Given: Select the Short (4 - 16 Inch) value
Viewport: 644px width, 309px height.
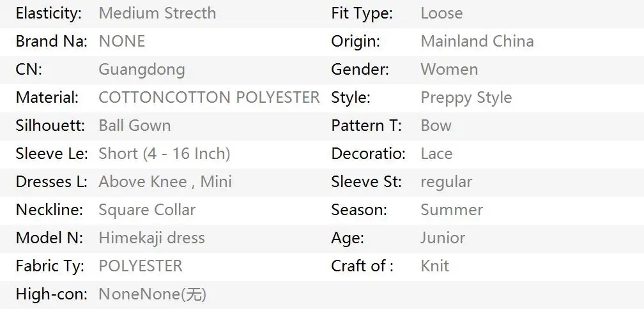Looking at the screenshot, I should (164, 153).
